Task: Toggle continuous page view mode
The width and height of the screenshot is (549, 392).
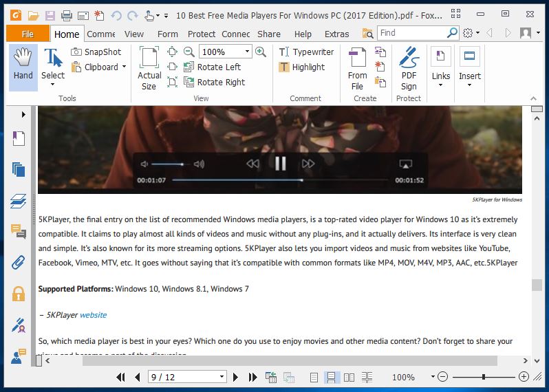Action: (x=331, y=377)
